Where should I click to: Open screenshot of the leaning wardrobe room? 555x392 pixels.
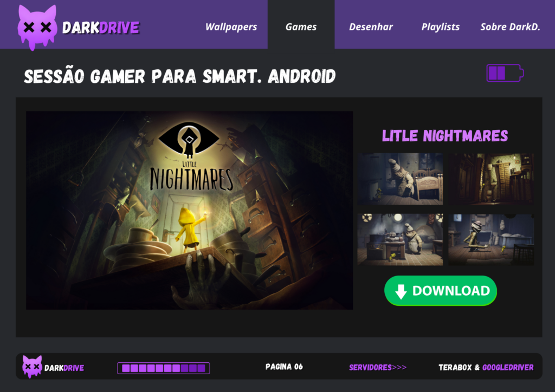(491, 179)
